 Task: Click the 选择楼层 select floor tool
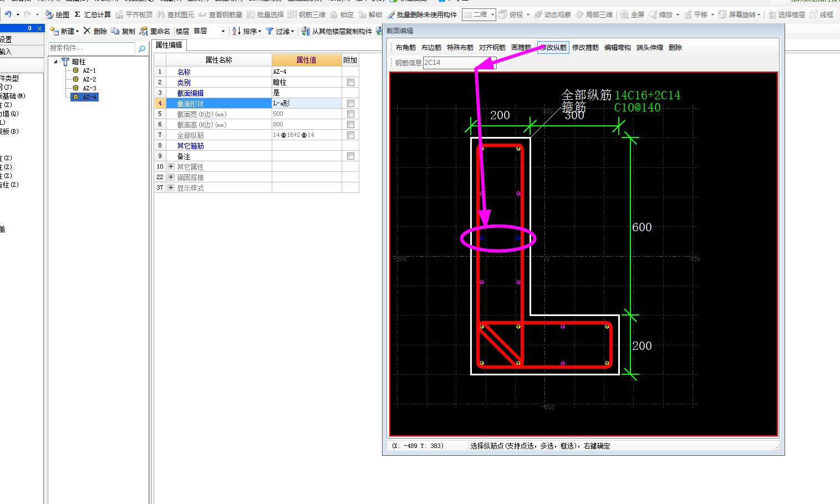coord(786,14)
